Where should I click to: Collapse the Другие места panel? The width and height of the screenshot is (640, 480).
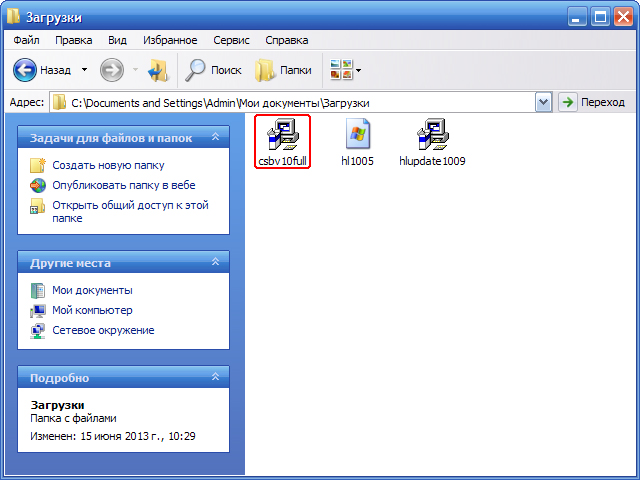[216, 262]
